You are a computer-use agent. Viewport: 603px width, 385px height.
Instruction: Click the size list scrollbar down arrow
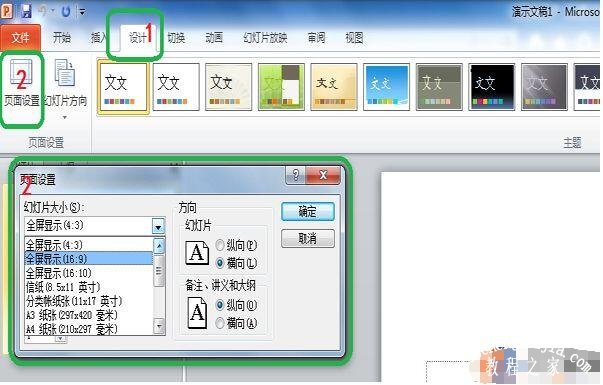pyautogui.click(x=159, y=327)
